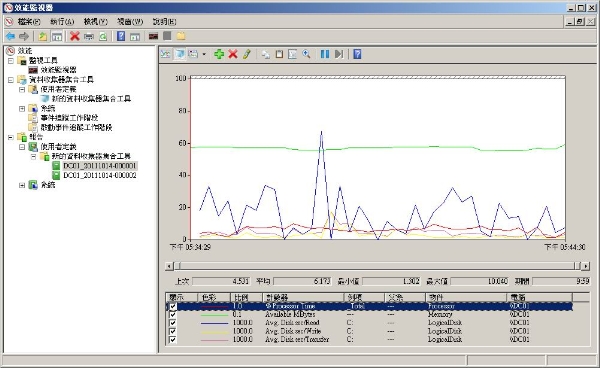Collapse the 資料收集器集合工具 top-level node
This screenshot has width=600, height=368.
pyautogui.click(x=11, y=80)
